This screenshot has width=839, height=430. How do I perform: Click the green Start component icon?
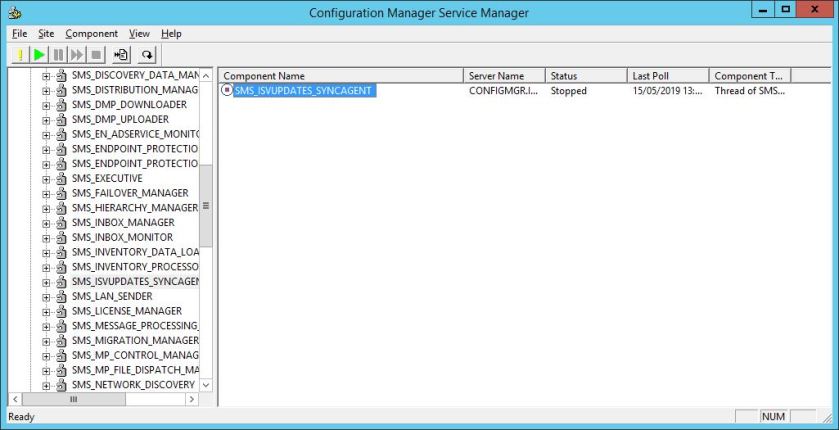(x=39, y=55)
